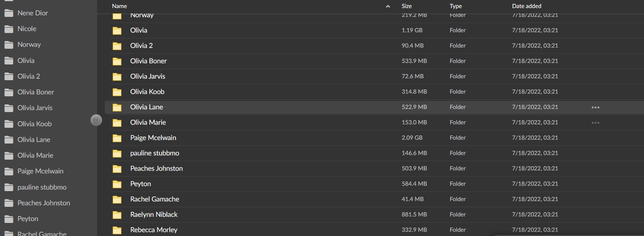
Task: Click the Type column header
Action: click(x=456, y=6)
